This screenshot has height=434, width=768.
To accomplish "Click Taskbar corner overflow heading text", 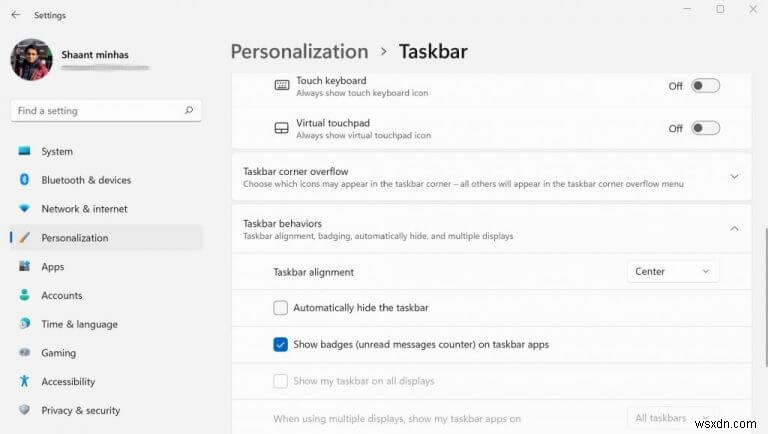I will pos(295,171).
